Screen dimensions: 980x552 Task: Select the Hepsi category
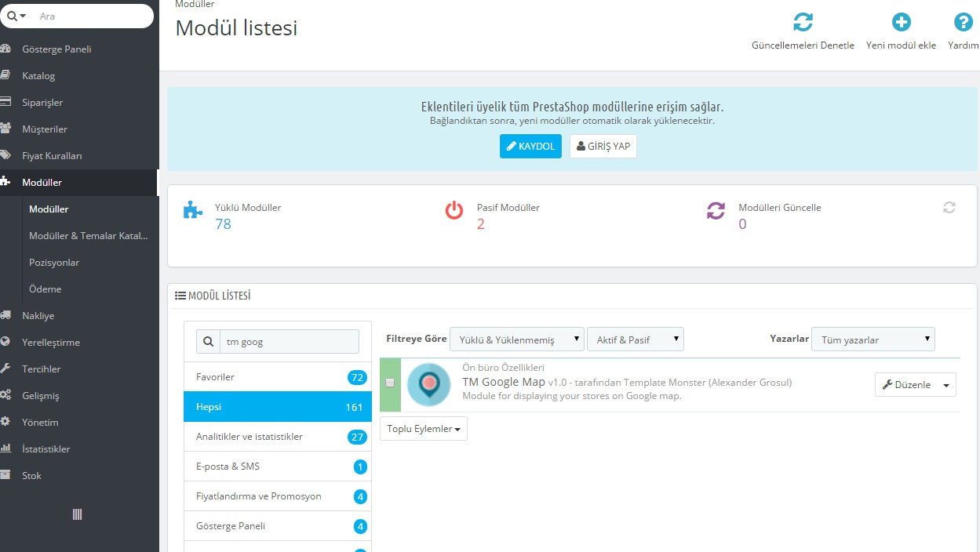click(x=278, y=407)
